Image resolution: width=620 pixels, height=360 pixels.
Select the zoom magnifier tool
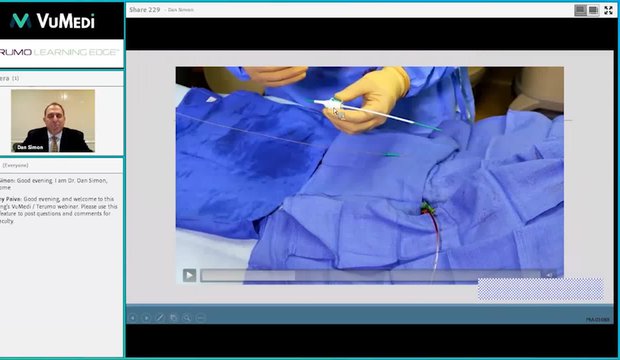tap(187, 318)
